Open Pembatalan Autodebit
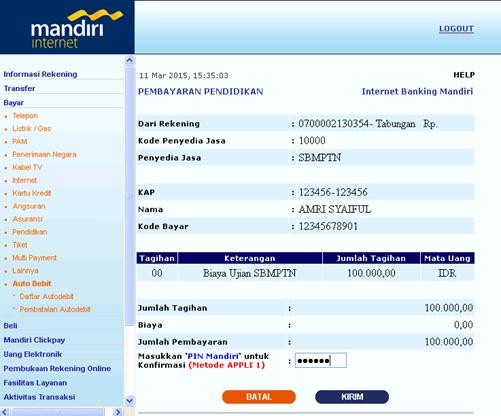This screenshot has height=416, width=501. tap(55, 309)
